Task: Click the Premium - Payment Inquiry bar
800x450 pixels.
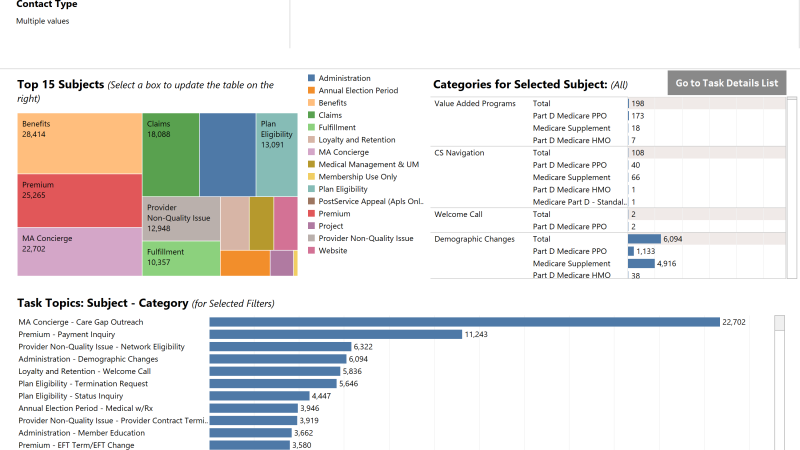Action: pos(336,334)
